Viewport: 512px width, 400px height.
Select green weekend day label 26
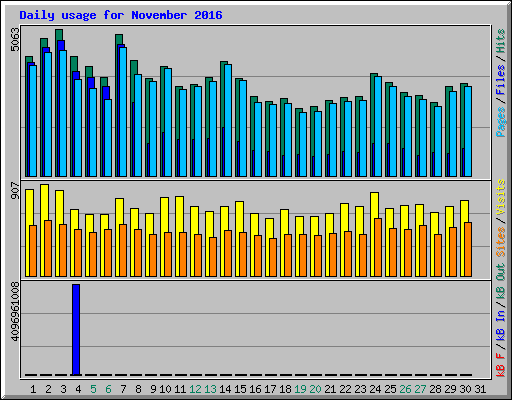[x=405, y=389]
